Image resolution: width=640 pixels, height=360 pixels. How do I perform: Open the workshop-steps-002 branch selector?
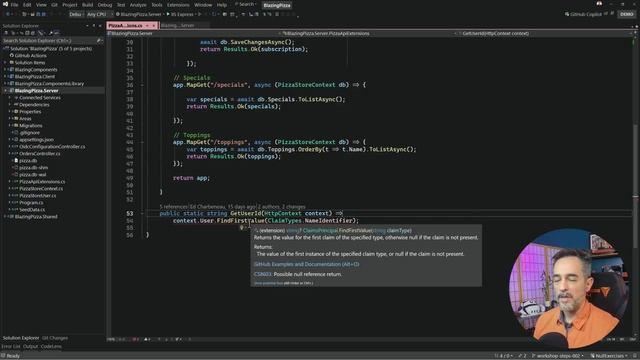point(558,356)
